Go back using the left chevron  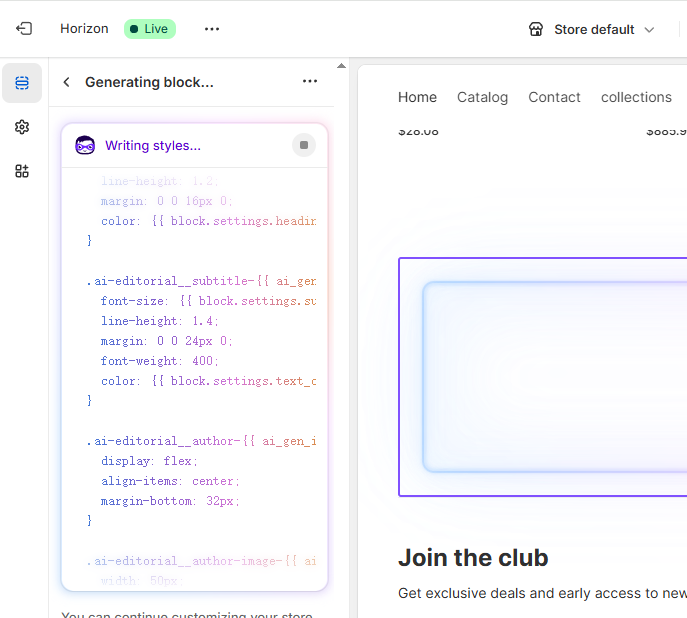pos(67,82)
